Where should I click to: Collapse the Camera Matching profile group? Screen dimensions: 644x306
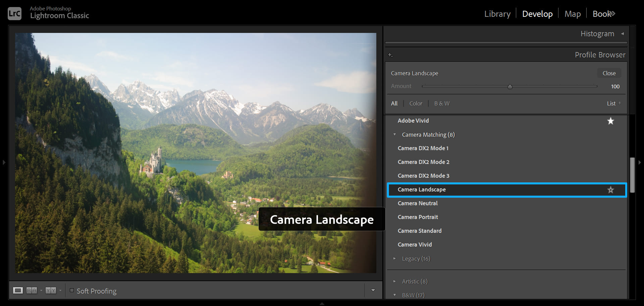(x=394, y=135)
